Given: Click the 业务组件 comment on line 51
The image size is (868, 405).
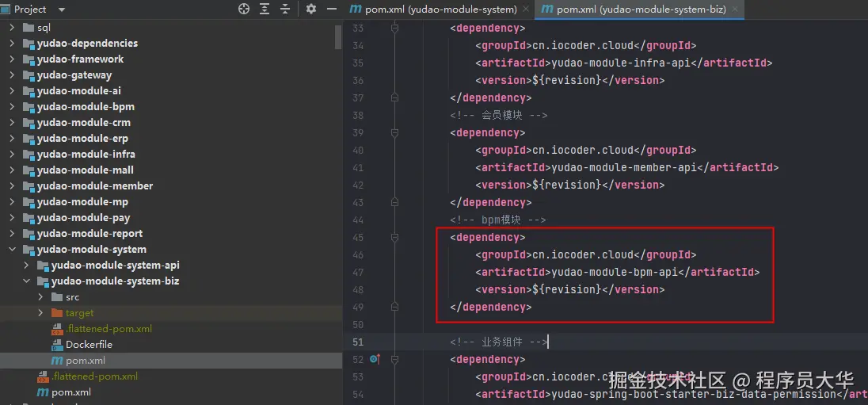Looking at the screenshot, I should (x=499, y=342).
